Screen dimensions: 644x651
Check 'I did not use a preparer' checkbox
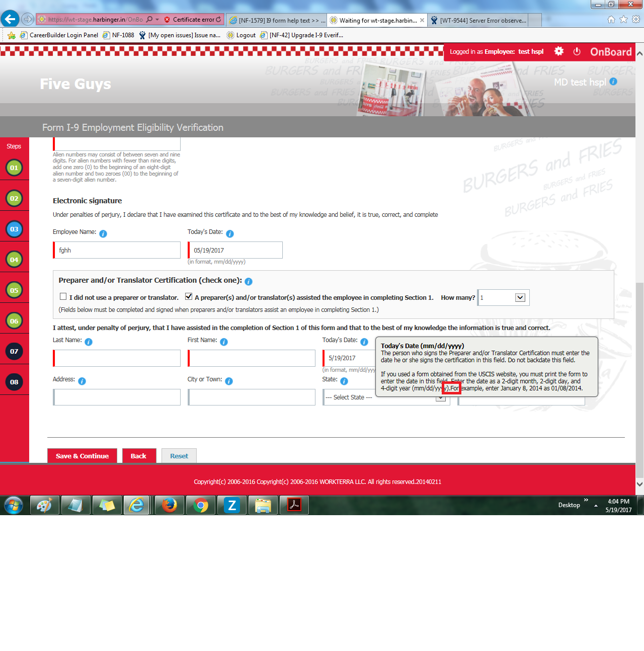pyautogui.click(x=63, y=297)
